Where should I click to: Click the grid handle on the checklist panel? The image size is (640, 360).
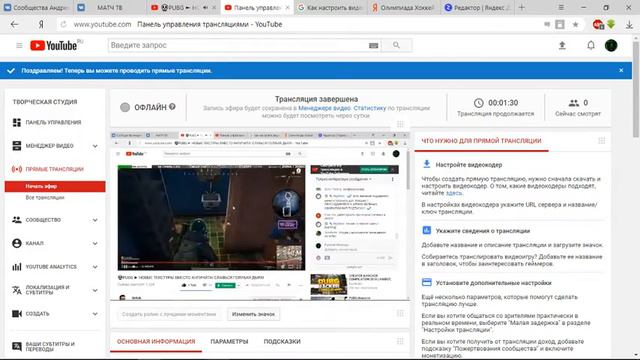tap(602, 141)
